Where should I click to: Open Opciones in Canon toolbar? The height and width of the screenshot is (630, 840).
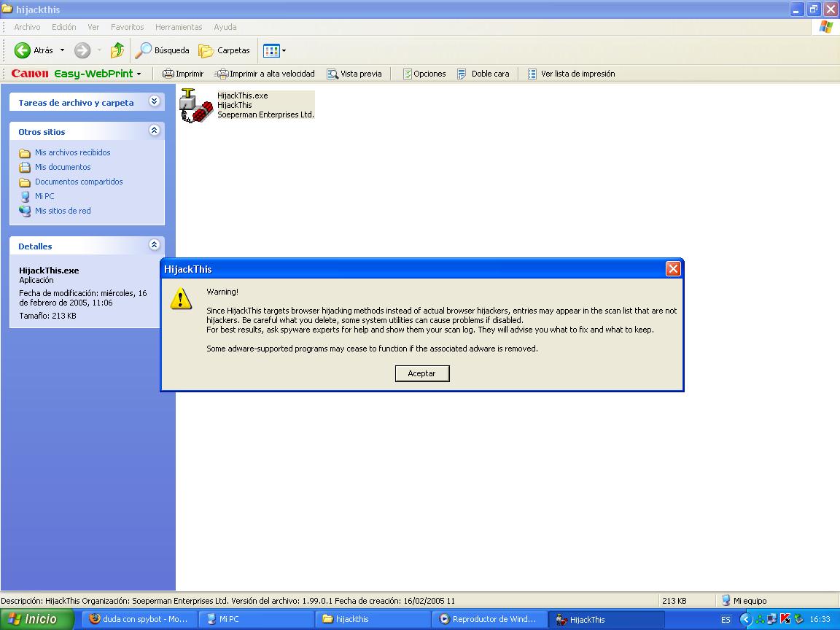(x=424, y=74)
